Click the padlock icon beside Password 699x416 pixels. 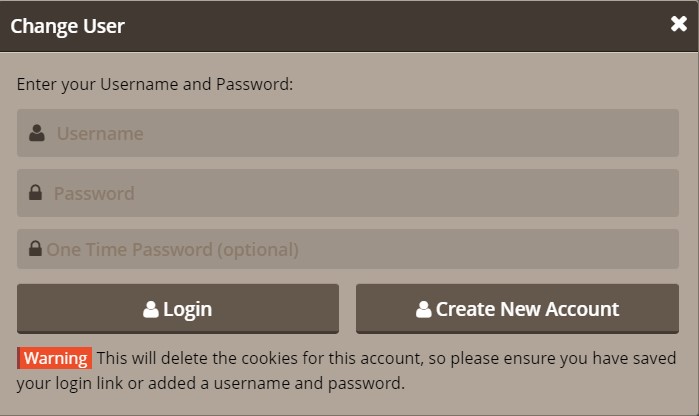coord(35,193)
